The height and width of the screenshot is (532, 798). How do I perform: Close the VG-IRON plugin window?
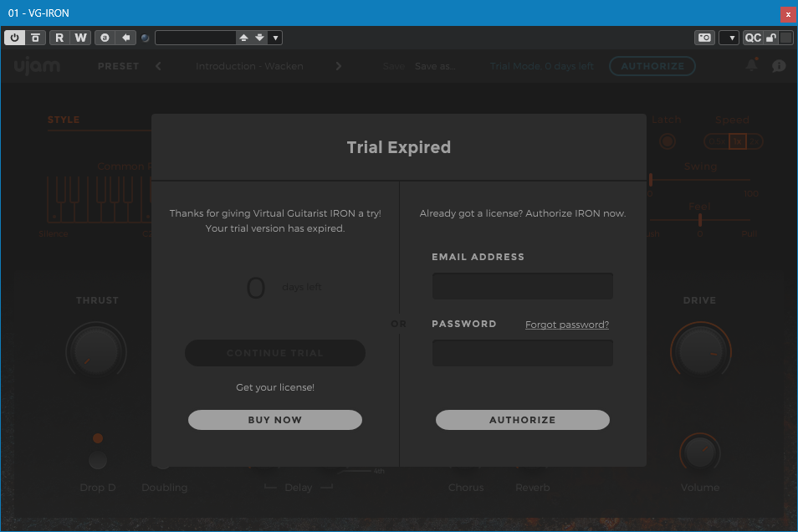(788, 13)
